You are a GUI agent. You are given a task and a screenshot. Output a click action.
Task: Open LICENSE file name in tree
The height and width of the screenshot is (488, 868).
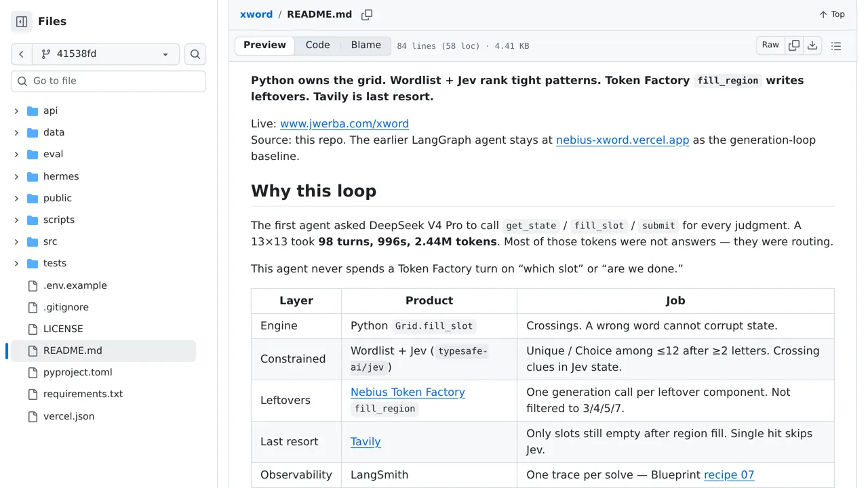(63, 329)
